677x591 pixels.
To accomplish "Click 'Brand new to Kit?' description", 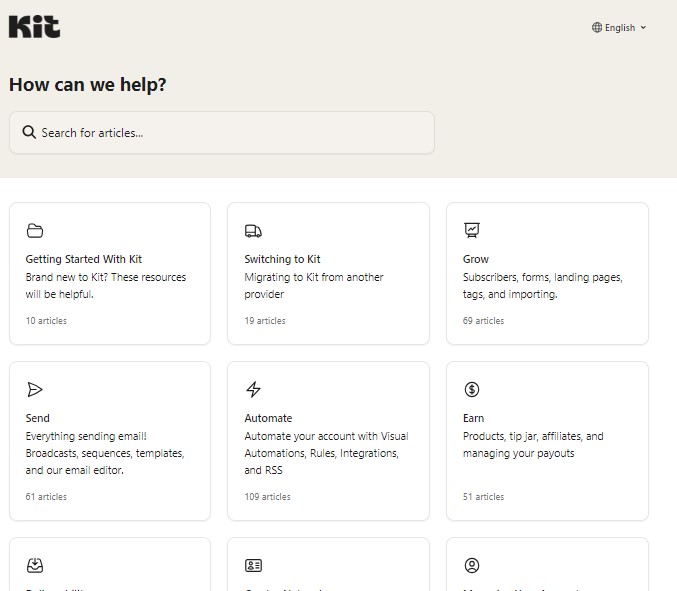I will (x=106, y=286).
